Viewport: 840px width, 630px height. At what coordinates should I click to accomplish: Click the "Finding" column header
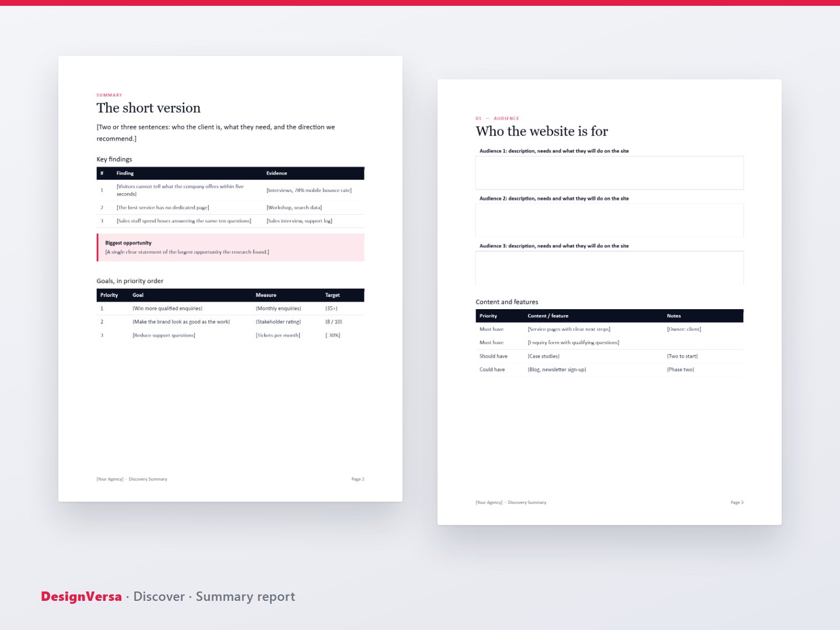tap(125, 173)
